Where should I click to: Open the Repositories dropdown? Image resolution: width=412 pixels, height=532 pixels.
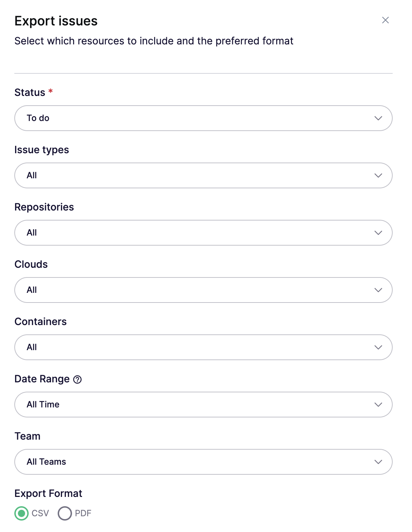(x=203, y=233)
